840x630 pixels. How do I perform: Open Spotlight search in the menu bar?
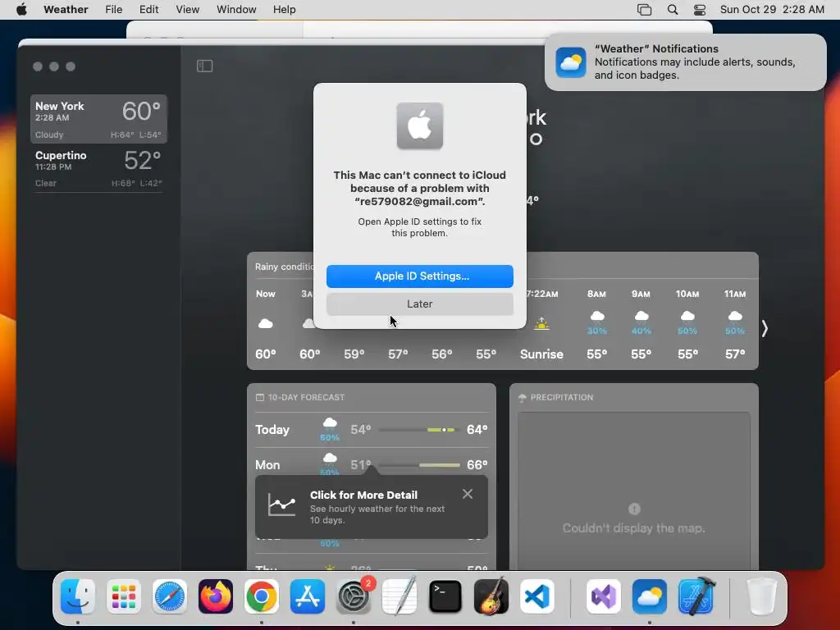(x=673, y=10)
